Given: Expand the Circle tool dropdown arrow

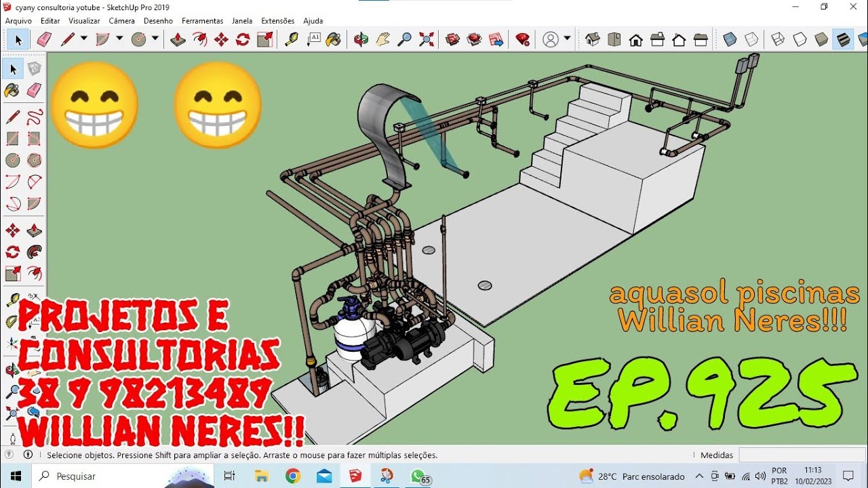Looking at the screenshot, I should click(155, 39).
